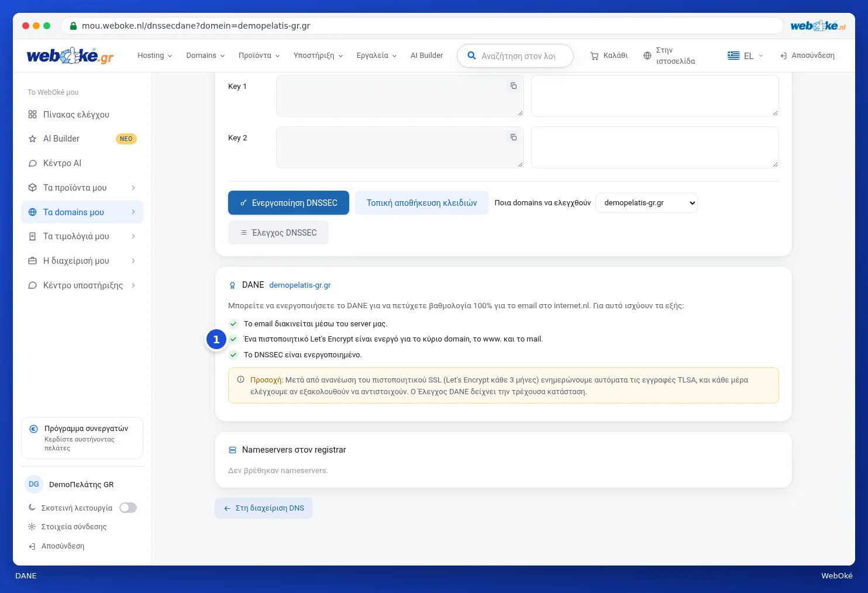
Task: Click the globe icon for Στην ιστοσελίδα
Action: [x=647, y=56]
